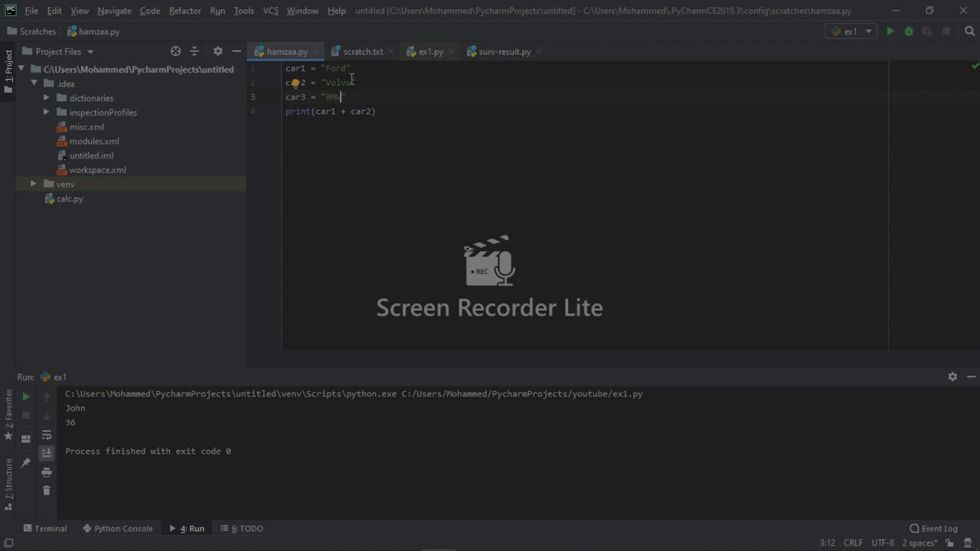Hide the Run tool window

(971, 377)
